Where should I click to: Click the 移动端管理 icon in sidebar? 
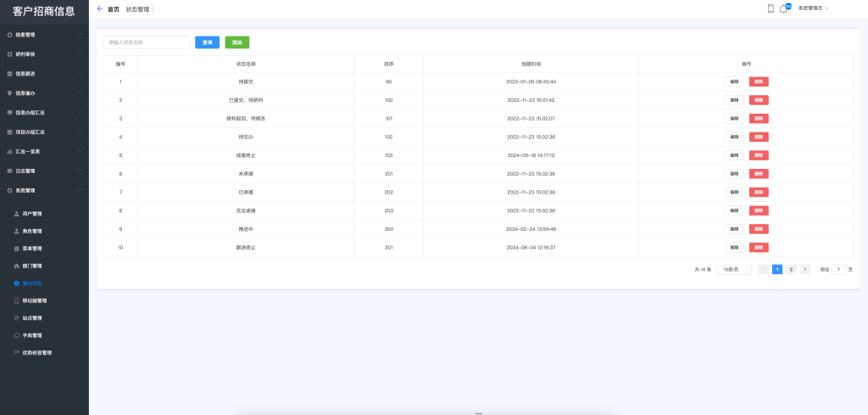click(17, 300)
